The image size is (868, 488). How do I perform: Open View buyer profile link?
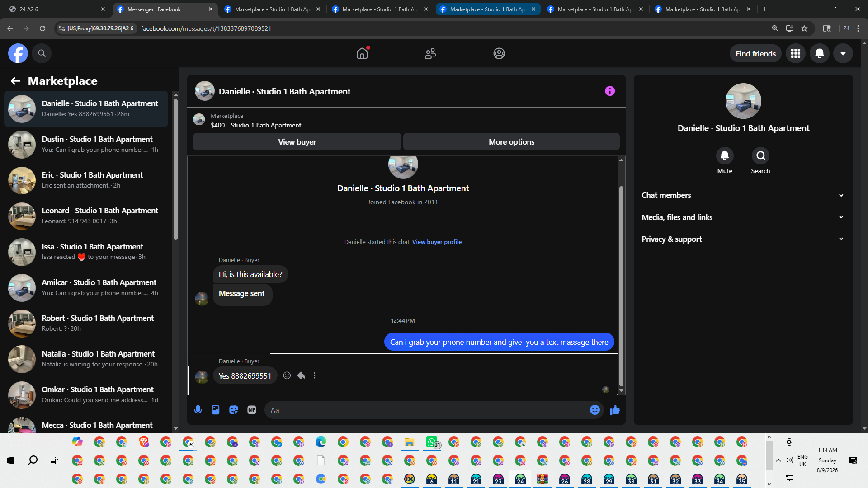click(x=437, y=242)
